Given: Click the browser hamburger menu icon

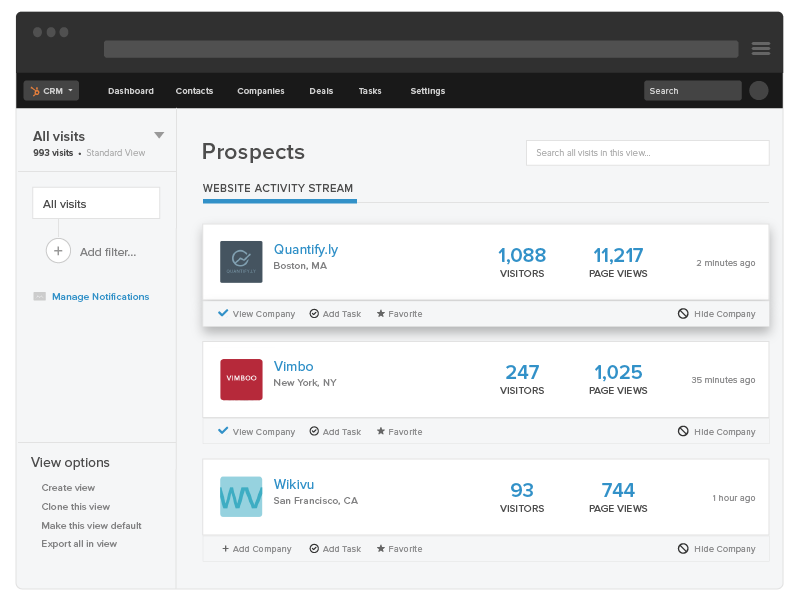Looking at the screenshot, I should 760,48.
